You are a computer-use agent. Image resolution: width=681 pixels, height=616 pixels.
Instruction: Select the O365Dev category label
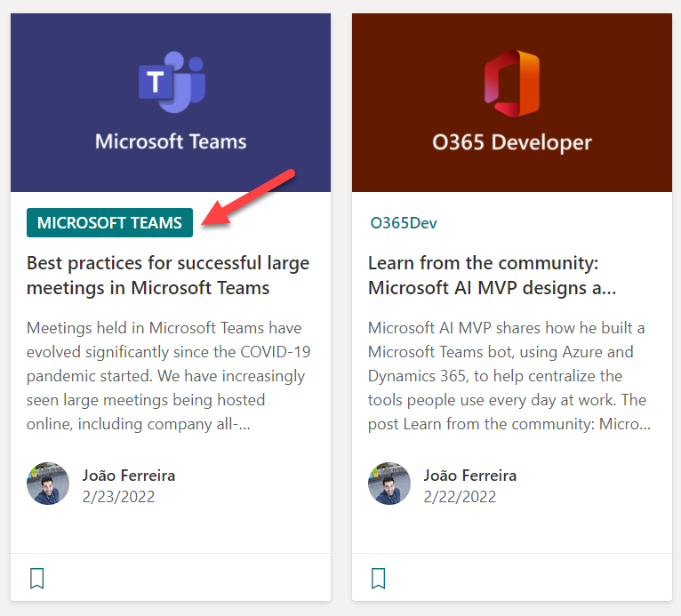[404, 222]
